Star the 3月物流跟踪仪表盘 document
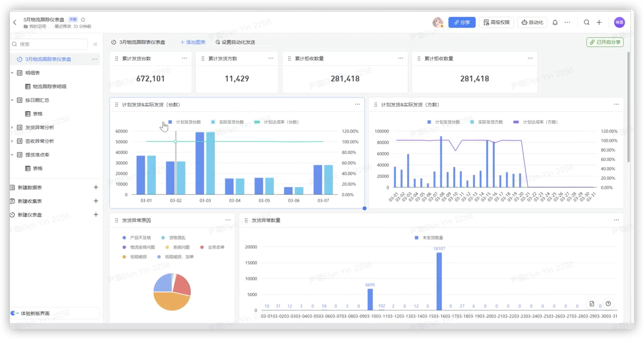This screenshot has width=644, height=339. 83,20
